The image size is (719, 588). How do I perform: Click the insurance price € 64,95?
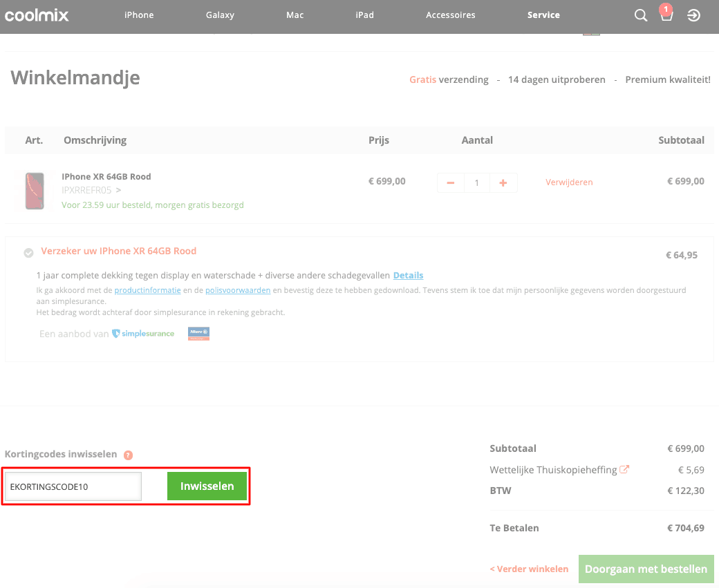tap(682, 255)
